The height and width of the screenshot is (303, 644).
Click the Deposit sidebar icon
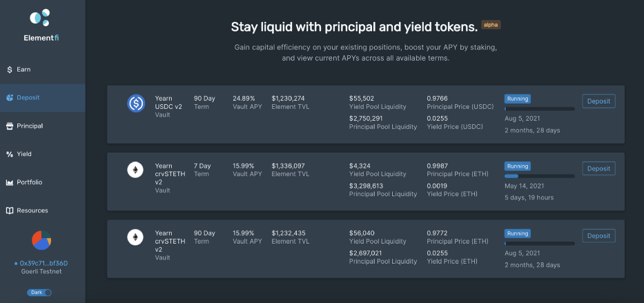click(10, 98)
